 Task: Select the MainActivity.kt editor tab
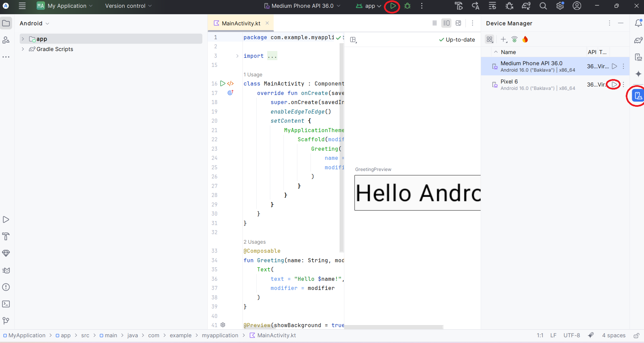[240, 23]
